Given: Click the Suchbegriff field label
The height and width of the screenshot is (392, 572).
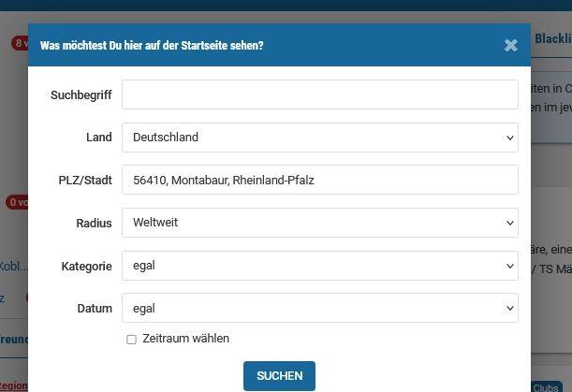Looking at the screenshot, I should [81, 95].
